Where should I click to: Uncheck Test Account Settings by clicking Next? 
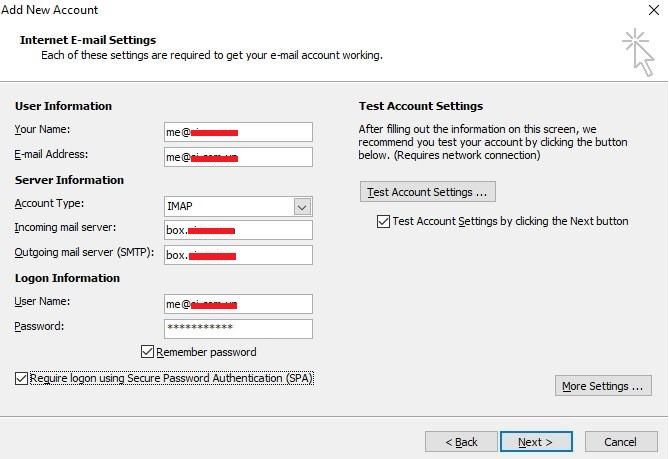pos(383,221)
